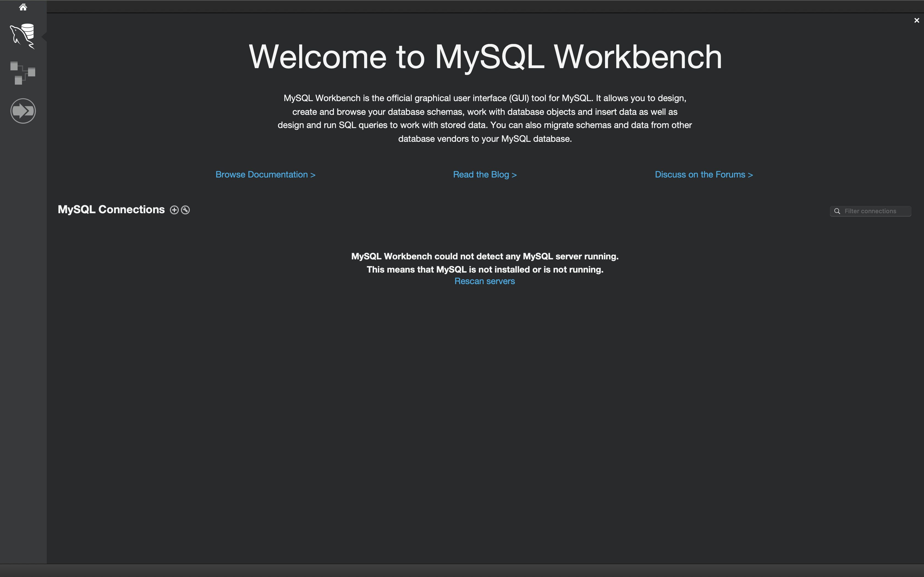The height and width of the screenshot is (577, 924).
Task: Dismiss the welcome panel with the X
Action: (x=916, y=21)
